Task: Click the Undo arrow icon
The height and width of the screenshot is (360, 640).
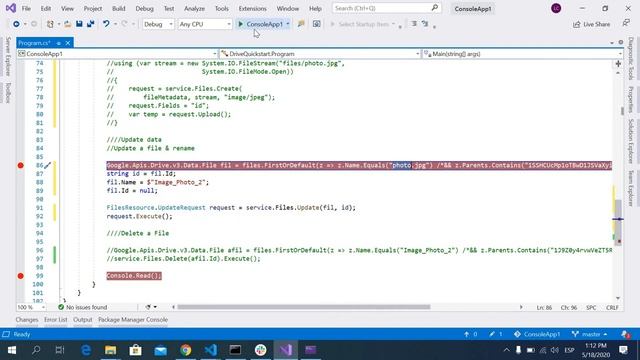Action: 106,24
